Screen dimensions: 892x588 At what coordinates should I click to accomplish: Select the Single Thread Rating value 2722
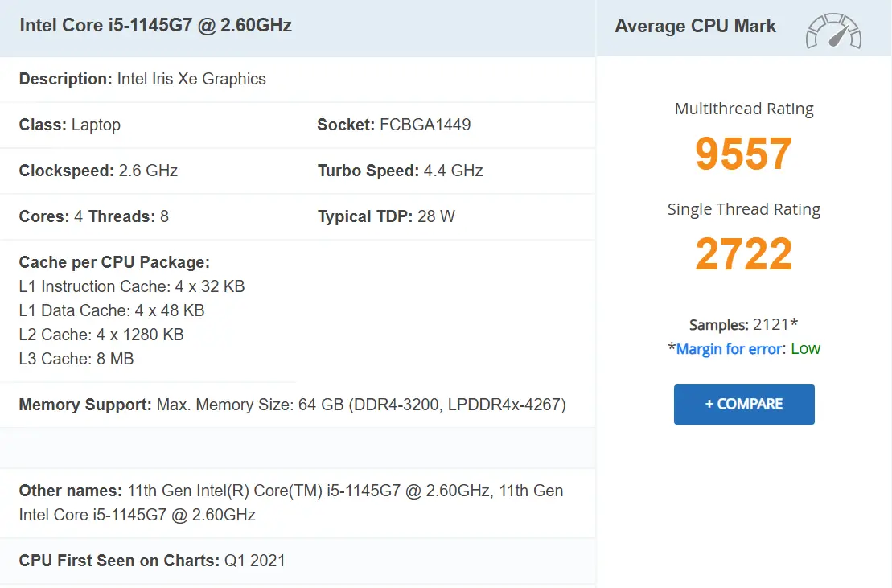pyautogui.click(x=743, y=253)
